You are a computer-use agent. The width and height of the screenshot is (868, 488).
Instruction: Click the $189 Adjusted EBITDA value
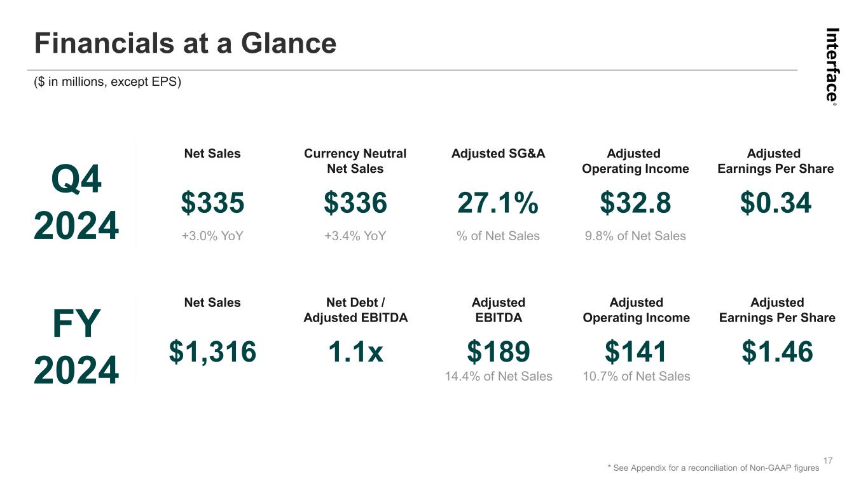498,351
